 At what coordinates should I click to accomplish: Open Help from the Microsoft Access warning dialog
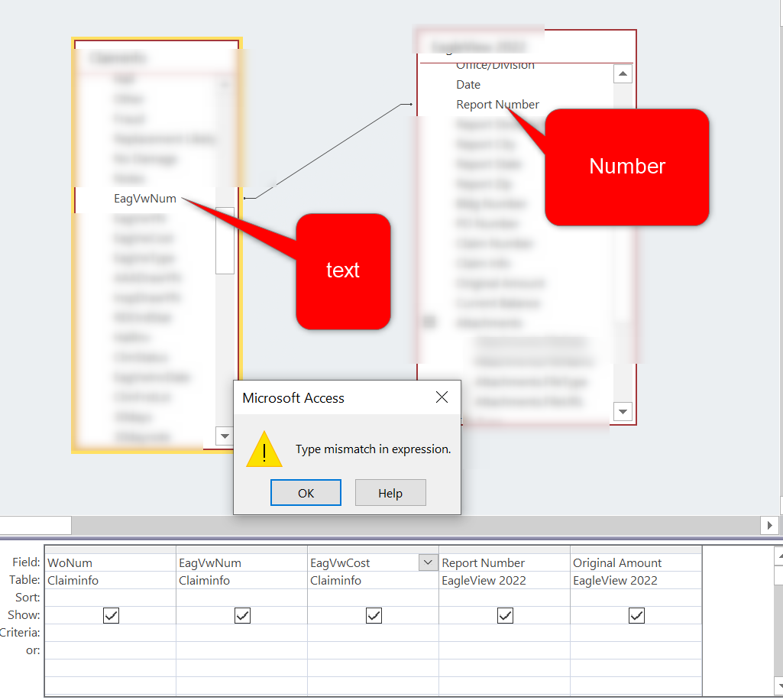[x=390, y=492]
